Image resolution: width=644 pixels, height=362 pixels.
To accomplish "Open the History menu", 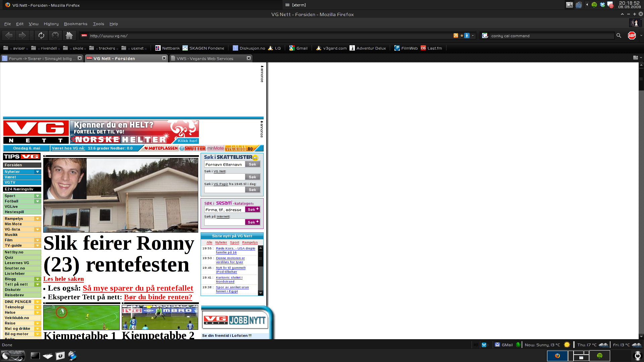I will pyautogui.click(x=51, y=24).
